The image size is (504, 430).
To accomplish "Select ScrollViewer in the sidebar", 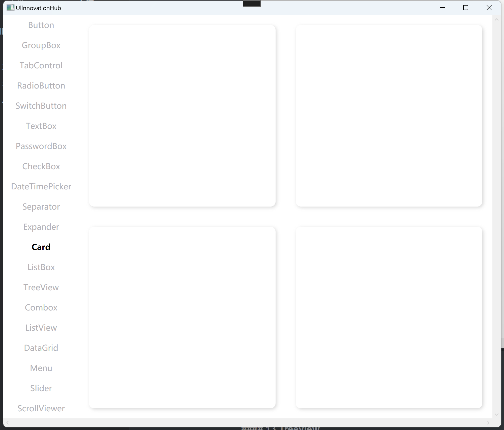I will pos(41,409).
